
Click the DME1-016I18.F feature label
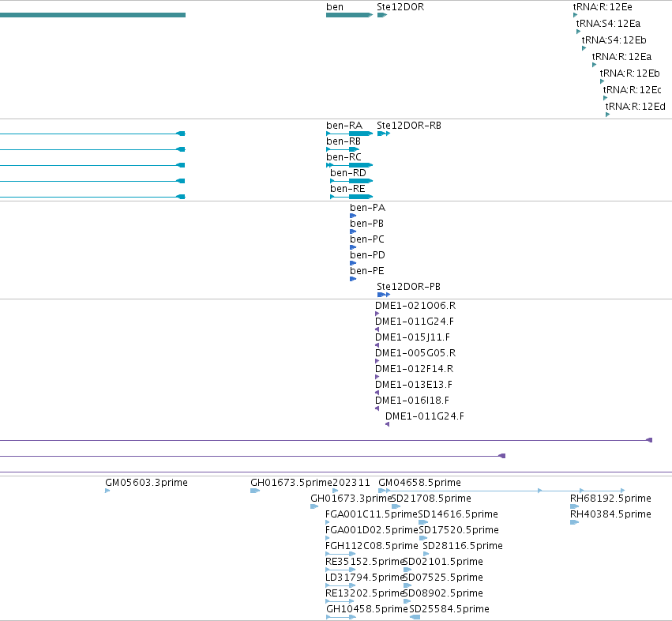tap(412, 401)
